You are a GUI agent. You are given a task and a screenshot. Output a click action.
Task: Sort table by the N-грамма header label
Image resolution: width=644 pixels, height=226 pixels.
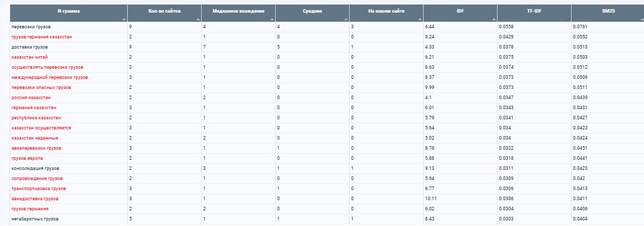[x=68, y=11]
